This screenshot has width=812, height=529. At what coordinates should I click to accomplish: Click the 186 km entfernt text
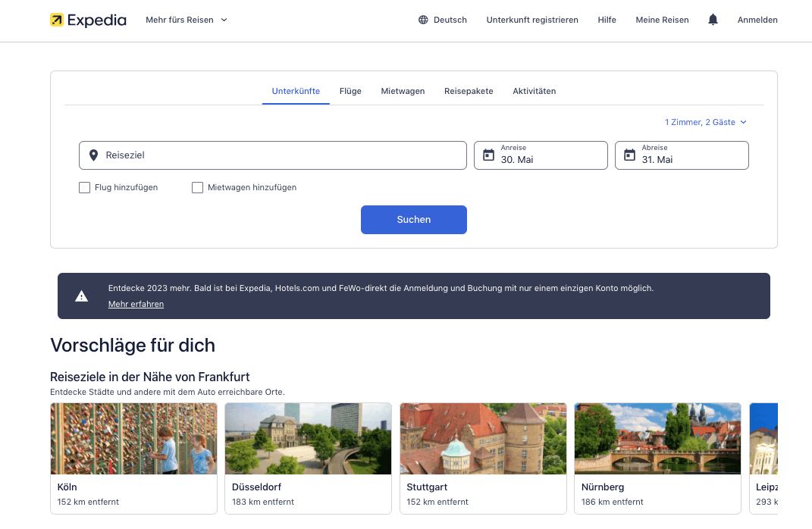(x=612, y=502)
